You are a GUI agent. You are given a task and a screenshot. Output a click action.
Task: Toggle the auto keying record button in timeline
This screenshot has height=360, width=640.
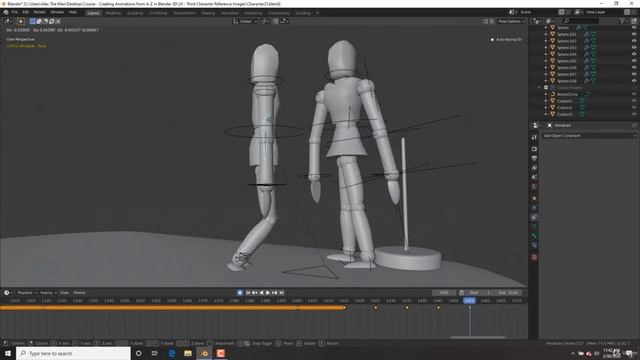240,293
